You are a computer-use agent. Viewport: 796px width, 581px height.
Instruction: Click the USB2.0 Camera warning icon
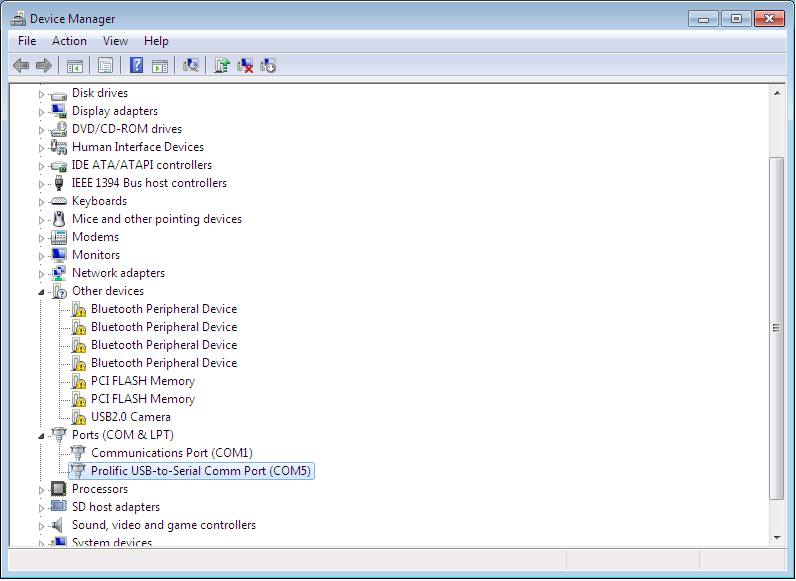pyautogui.click(x=79, y=417)
